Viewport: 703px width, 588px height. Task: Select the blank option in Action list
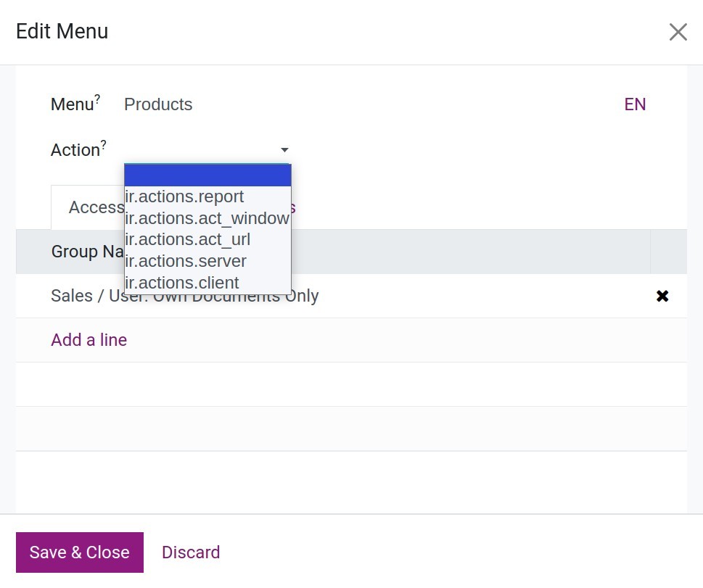point(207,175)
